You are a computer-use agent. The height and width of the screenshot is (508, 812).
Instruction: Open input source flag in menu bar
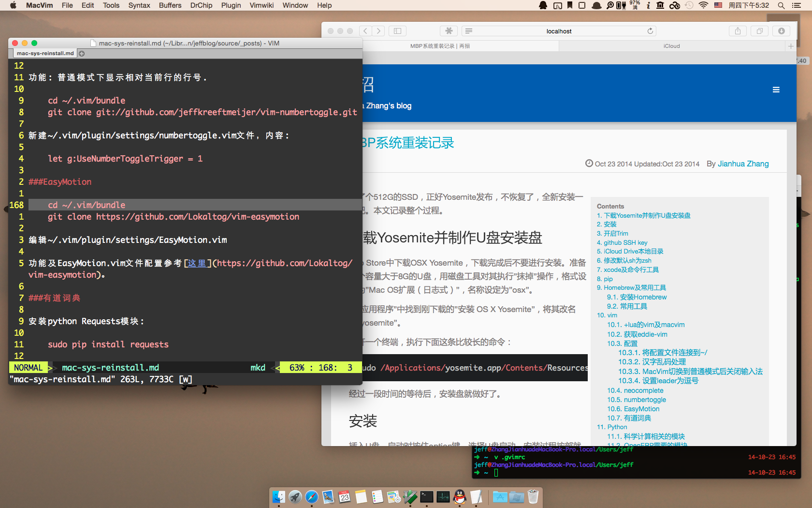tap(718, 5)
